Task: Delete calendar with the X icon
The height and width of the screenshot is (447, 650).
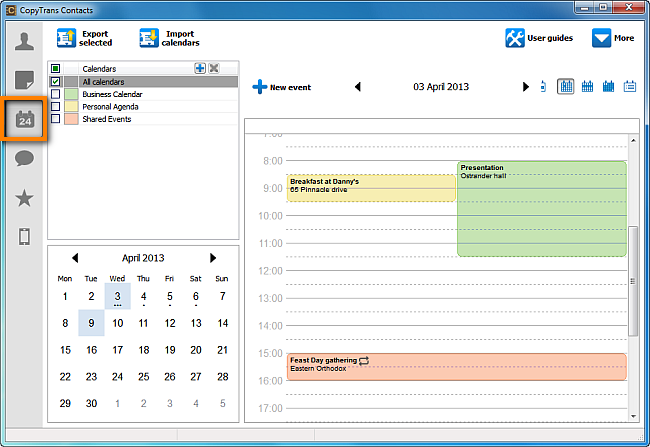Action: pos(214,68)
